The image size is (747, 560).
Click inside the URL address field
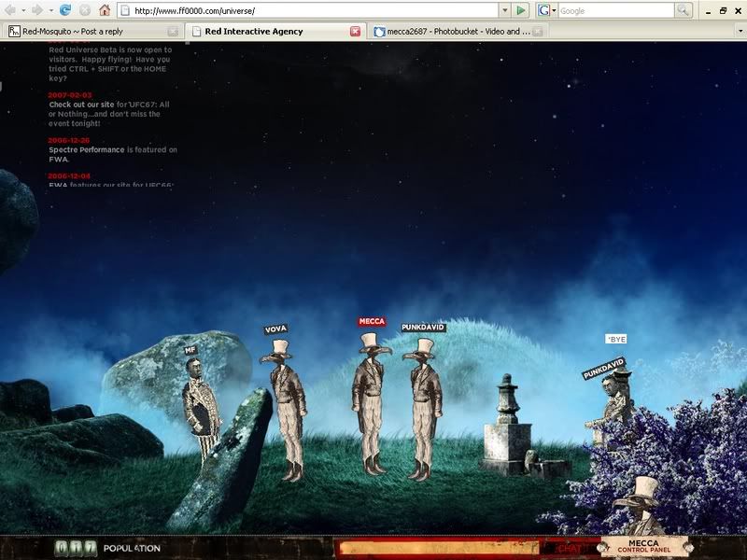point(308,10)
